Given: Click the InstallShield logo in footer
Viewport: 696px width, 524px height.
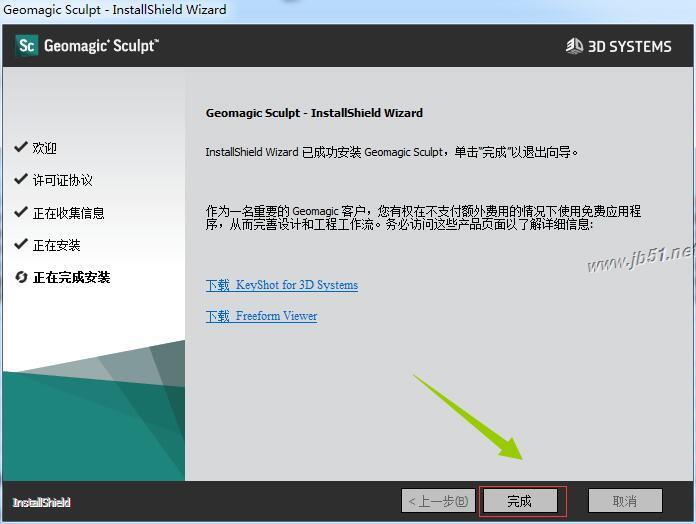Looking at the screenshot, I should point(41,502).
